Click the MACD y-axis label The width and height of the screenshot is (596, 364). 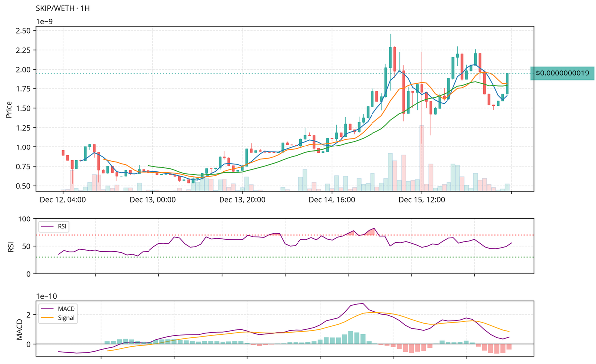pyautogui.click(x=20, y=328)
